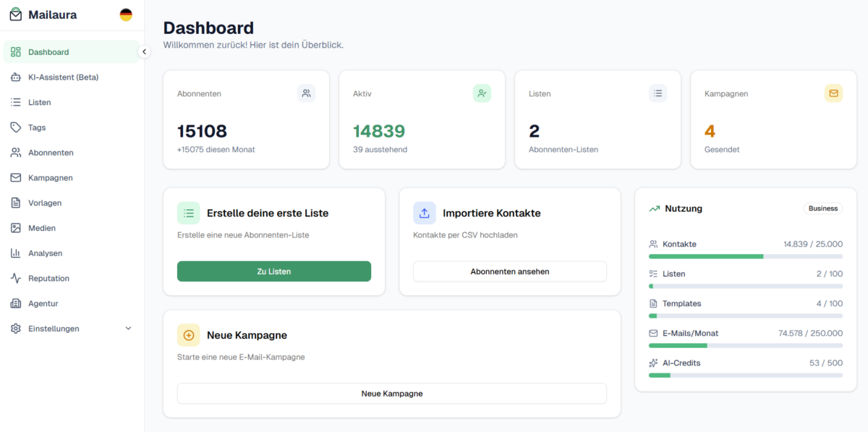The width and height of the screenshot is (868, 432).
Task: Click the Medien sidebar icon
Action: pyautogui.click(x=14, y=228)
